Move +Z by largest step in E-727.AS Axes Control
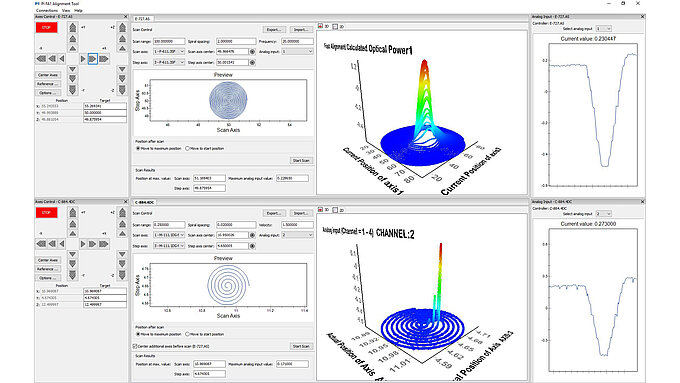The height and width of the screenshot is (383, 680). (122, 28)
